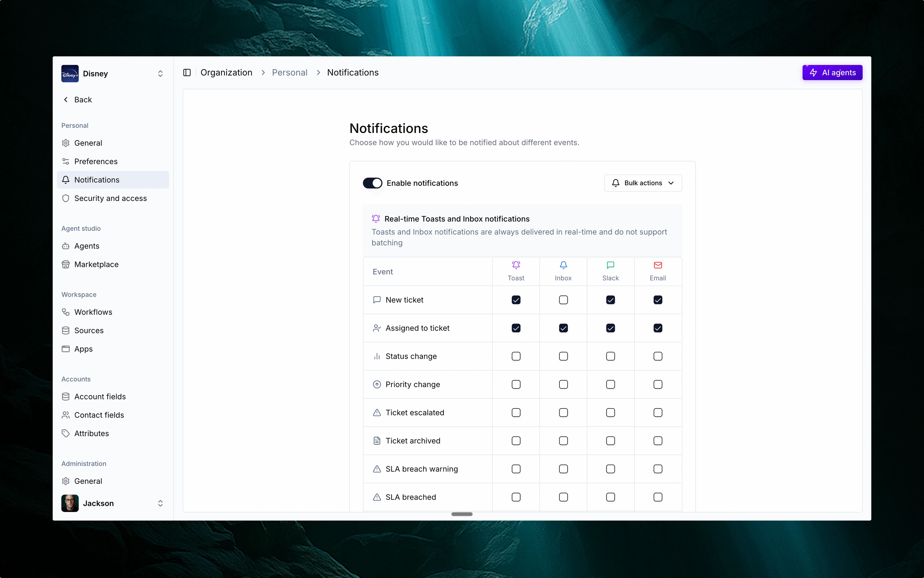The image size is (924, 578).
Task: Enable Email for Ticket archived
Action: pyautogui.click(x=658, y=441)
